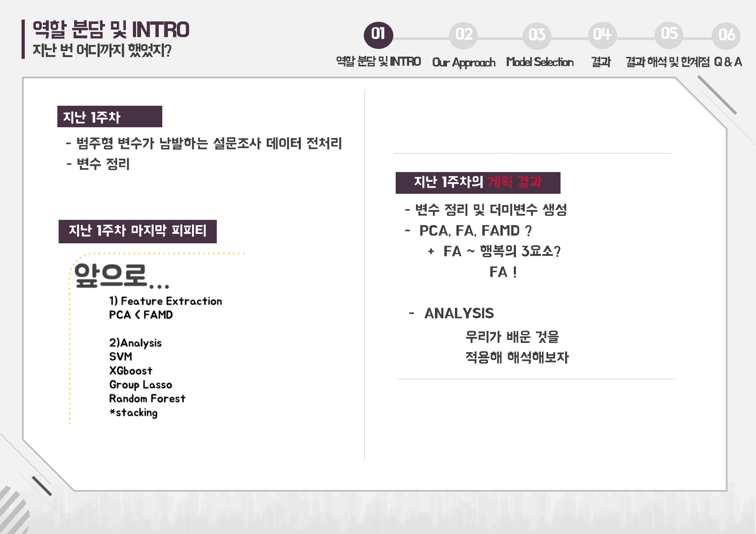This screenshot has width=756, height=534.
Task: Click step circle 06 in progress bar
Action: click(726, 36)
